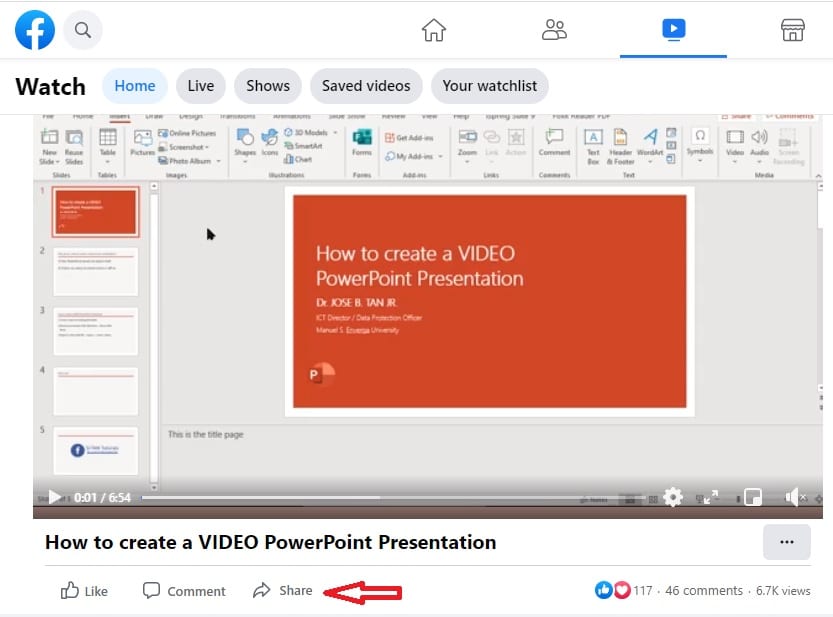The image size is (833, 617).
Task: Open the Friends icon in top bar
Action: 554,30
